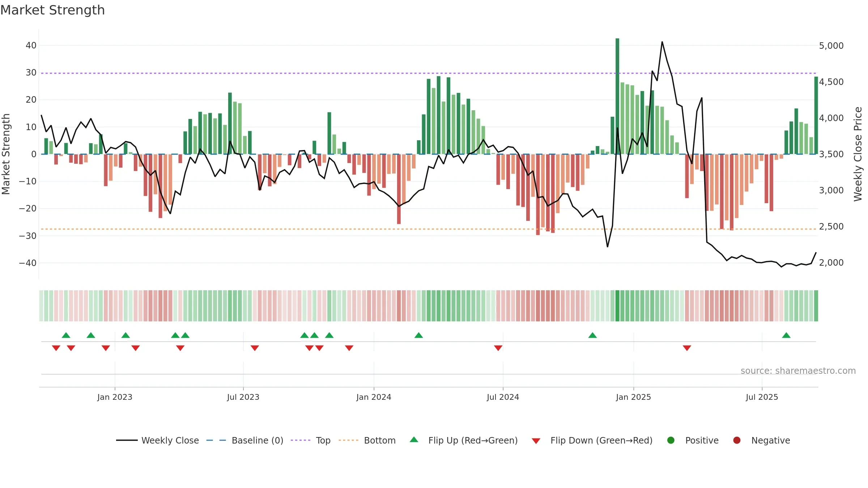868x488 pixels.
Task: Click the darkest green cell in the heatmap strip
Action: click(x=617, y=306)
